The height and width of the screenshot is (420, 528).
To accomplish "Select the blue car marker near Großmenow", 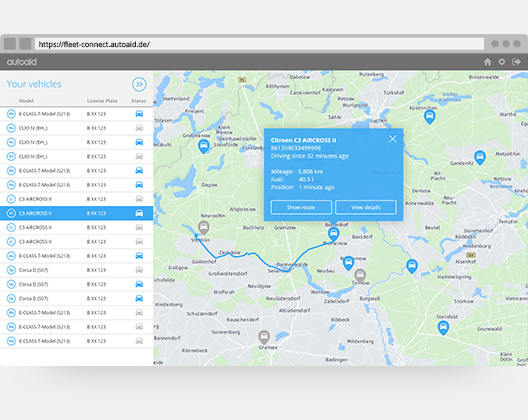I will [x=203, y=146].
